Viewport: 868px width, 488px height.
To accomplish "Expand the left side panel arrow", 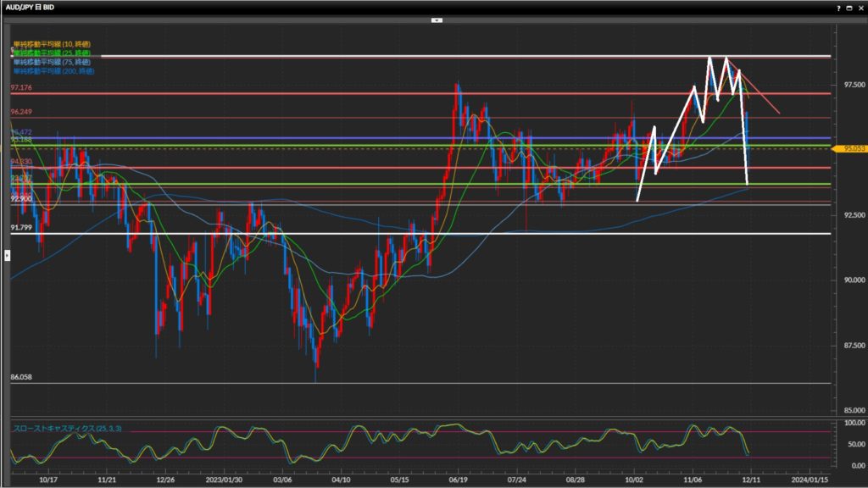I will click(8, 254).
